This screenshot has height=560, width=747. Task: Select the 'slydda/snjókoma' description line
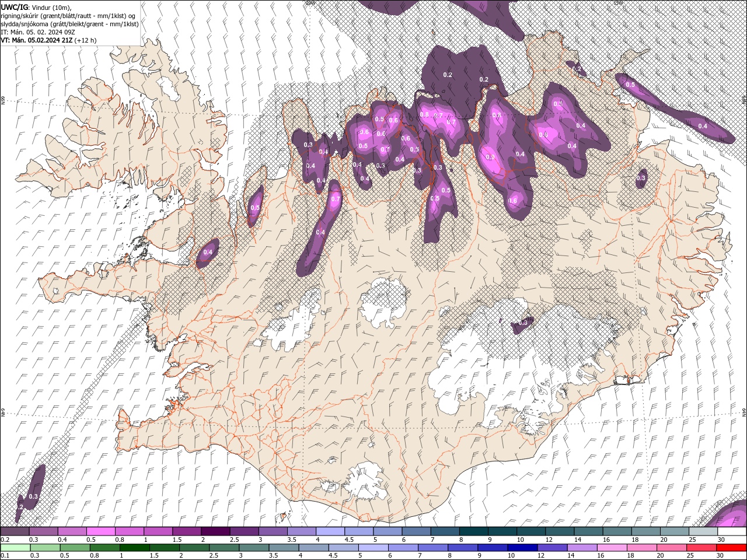pyautogui.click(x=69, y=23)
